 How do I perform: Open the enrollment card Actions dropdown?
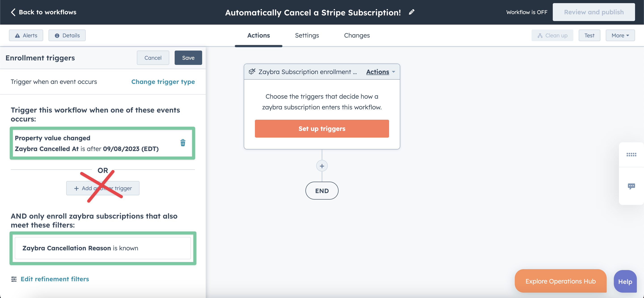tap(380, 72)
